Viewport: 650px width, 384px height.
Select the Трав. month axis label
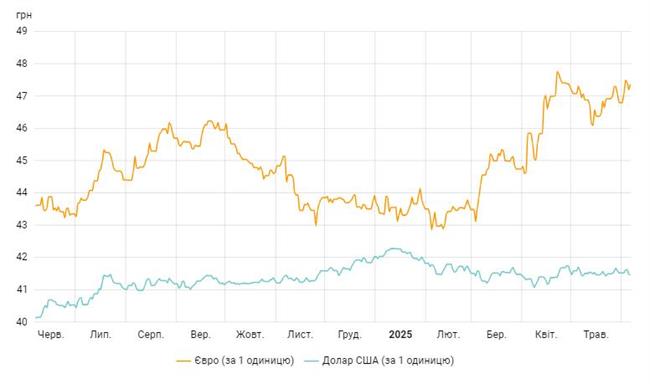click(596, 334)
